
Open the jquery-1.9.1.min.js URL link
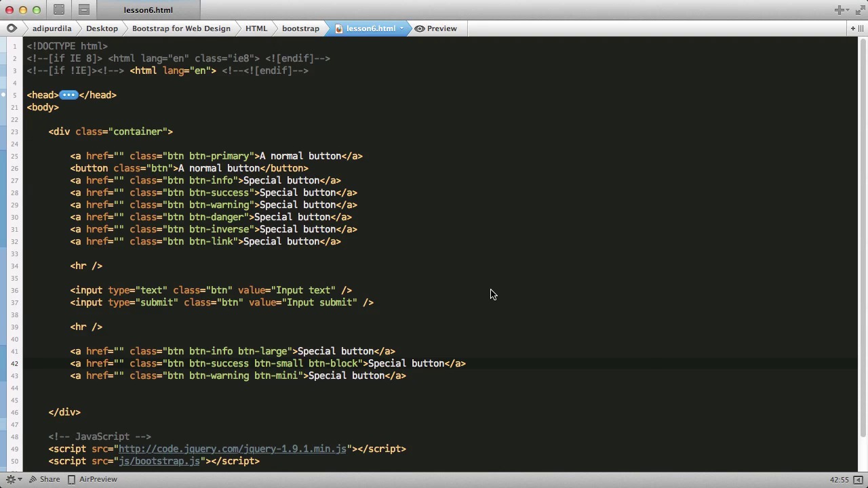point(233,449)
